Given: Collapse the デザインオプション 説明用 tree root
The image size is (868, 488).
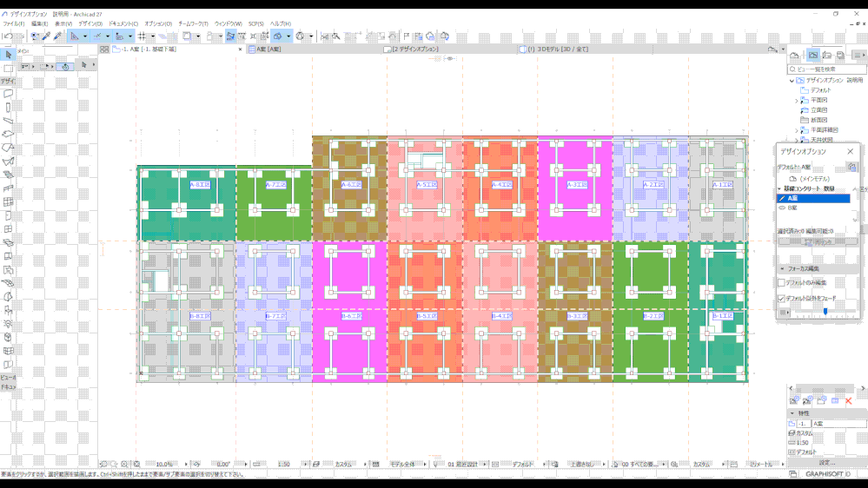Looking at the screenshot, I should (x=792, y=81).
